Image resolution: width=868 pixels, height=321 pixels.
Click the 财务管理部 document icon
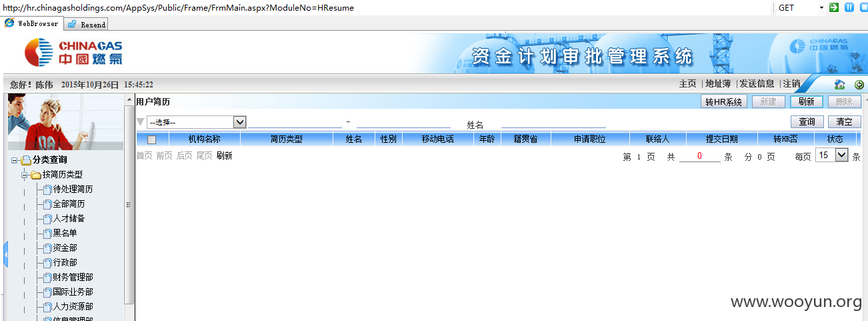coord(47,278)
